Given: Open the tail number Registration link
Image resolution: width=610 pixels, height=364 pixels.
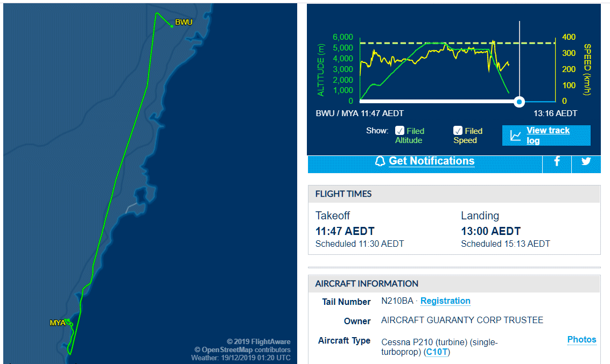Looking at the screenshot, I should 445,301.
